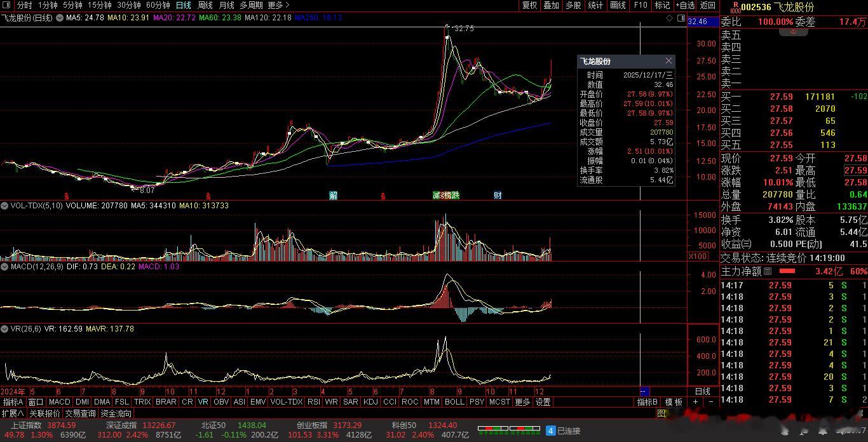Select the 30分钟 period
This screenshot has width=868, height=442.
tap(129, 5)
